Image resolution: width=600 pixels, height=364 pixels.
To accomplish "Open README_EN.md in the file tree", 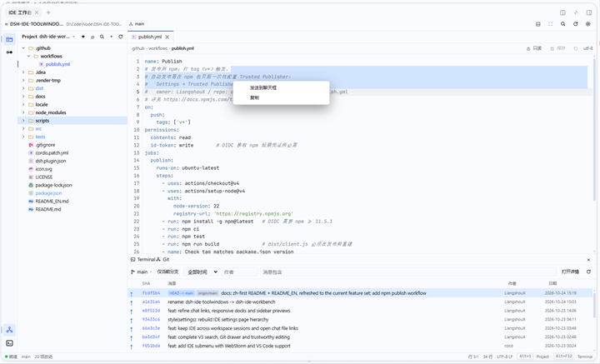I will pyautogui.click(x=52, y=201).
